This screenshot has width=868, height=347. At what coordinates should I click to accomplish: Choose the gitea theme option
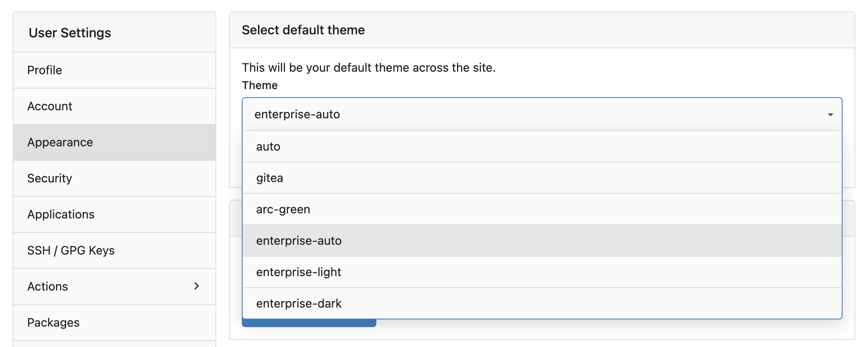coord(270,178)
